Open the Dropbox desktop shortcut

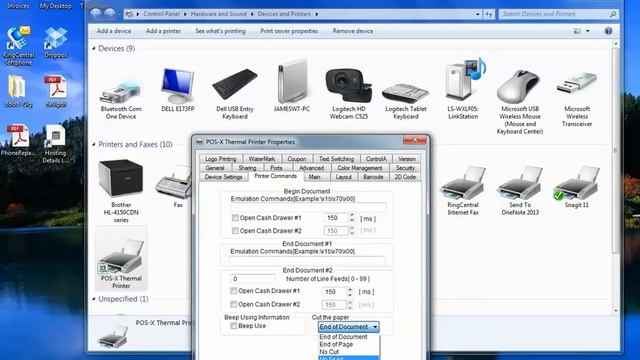[x=56, y=42]
